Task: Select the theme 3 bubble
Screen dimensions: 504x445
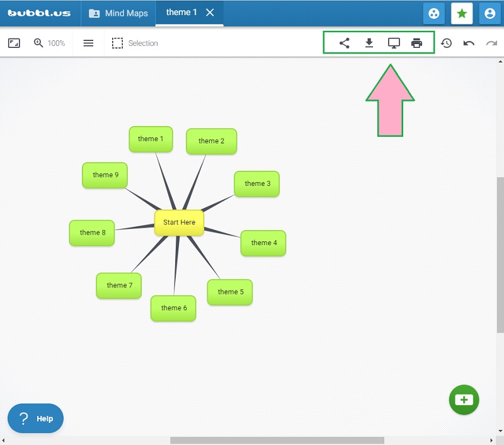Action: (x=257, y=183)
